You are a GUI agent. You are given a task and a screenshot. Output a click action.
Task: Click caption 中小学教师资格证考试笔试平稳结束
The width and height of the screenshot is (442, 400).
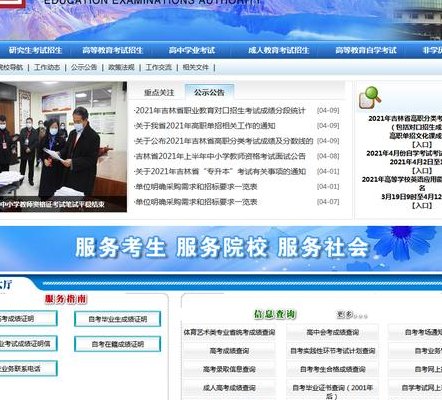(x=52, y=204)
